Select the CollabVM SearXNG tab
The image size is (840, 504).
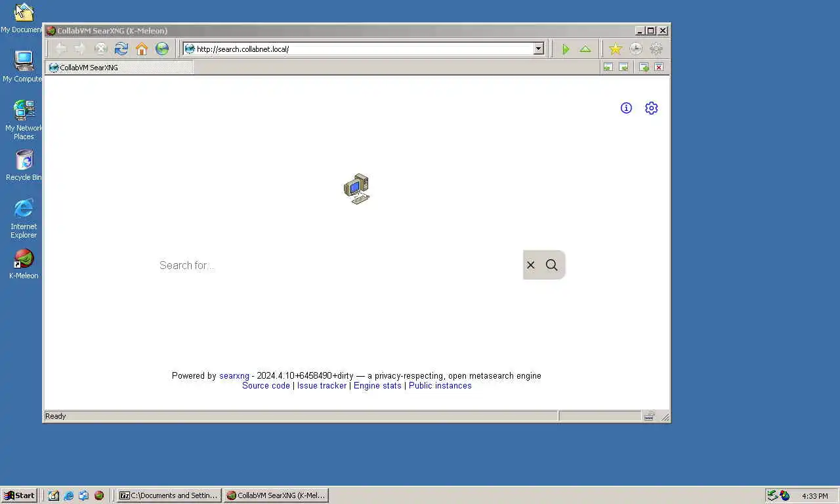coord(119,67)
